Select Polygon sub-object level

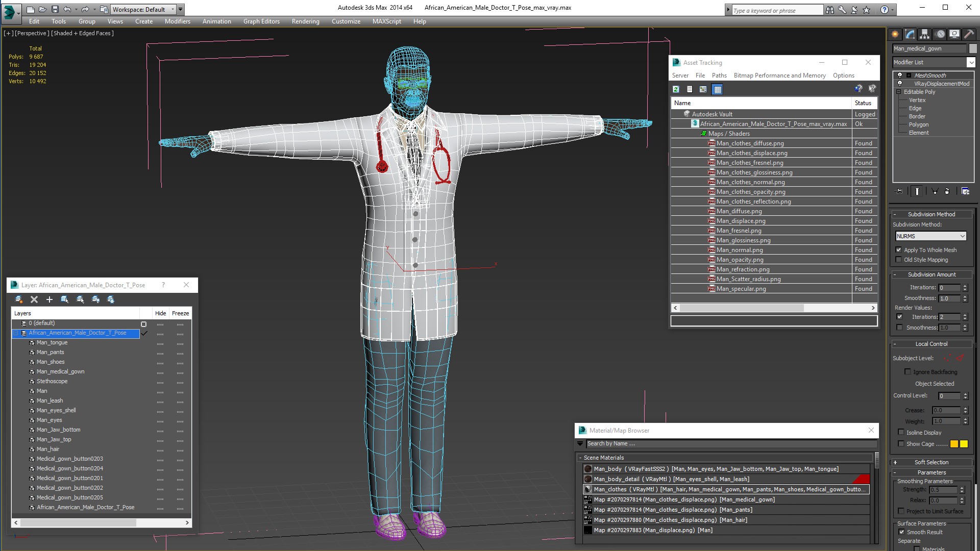click(918, 124)
